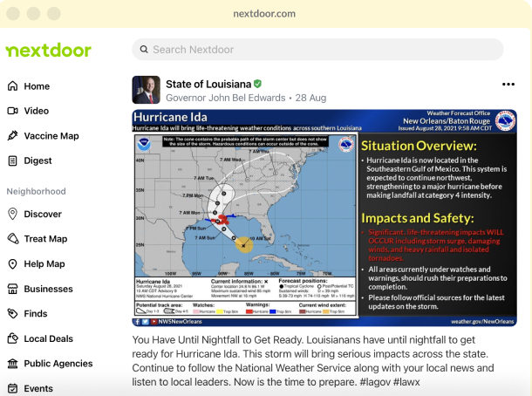The image size is (532, 396).
Task: Click the Search Nextdoor field
Action: tap(317, 50)
